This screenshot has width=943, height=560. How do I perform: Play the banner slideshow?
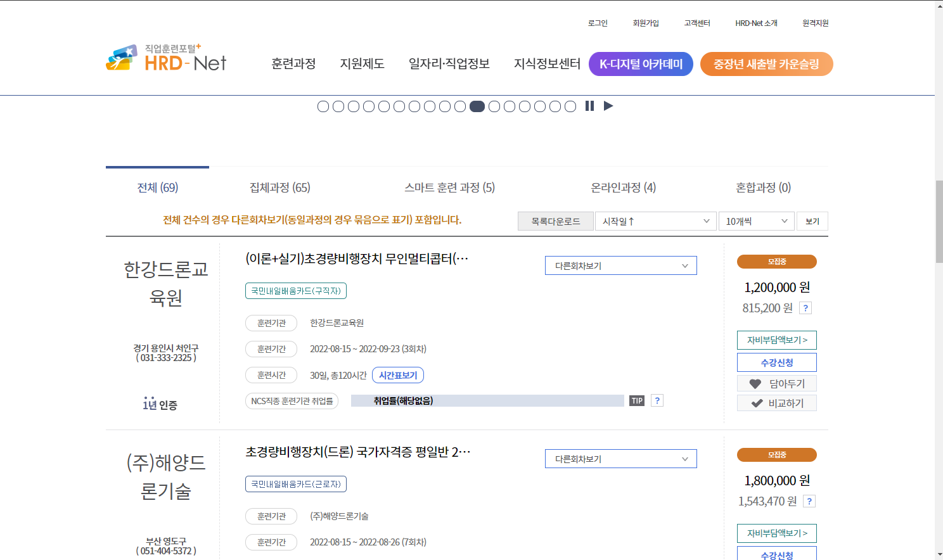608,106
